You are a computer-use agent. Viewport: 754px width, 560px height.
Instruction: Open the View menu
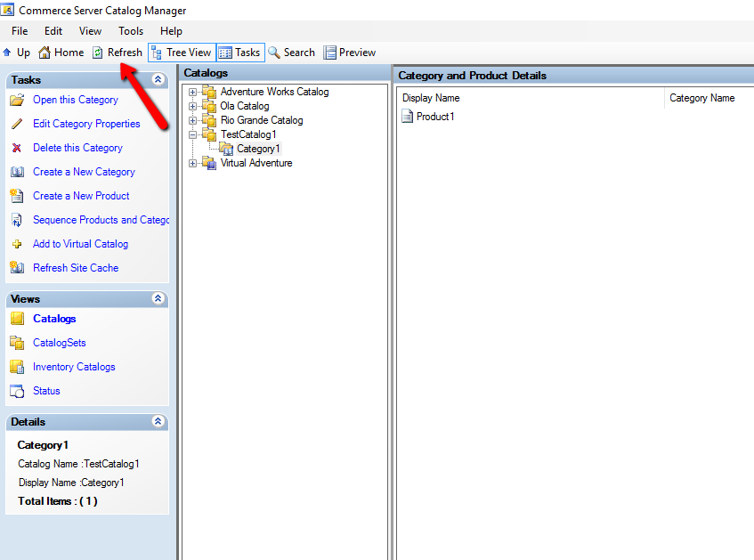coord(91,31)
